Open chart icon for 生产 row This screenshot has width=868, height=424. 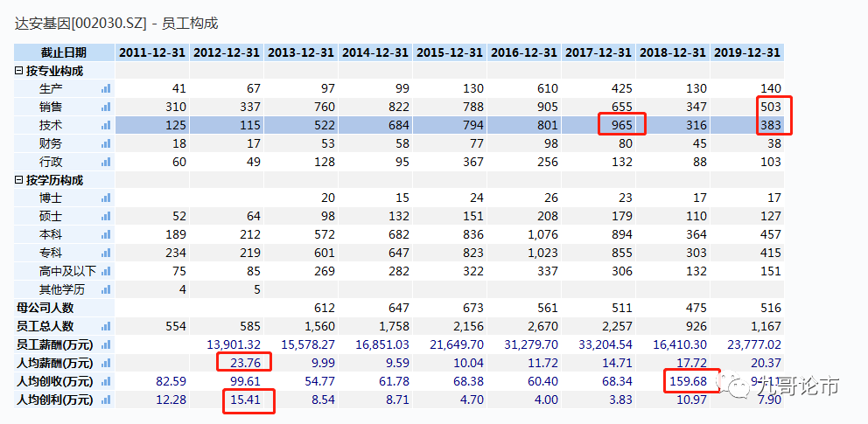[x=106, y=88]
